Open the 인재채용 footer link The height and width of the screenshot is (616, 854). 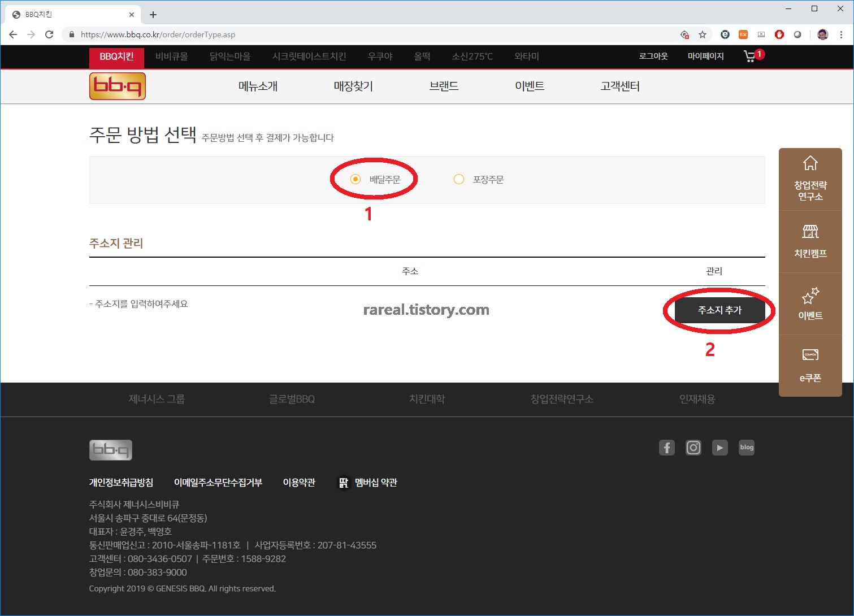[697, 399]
